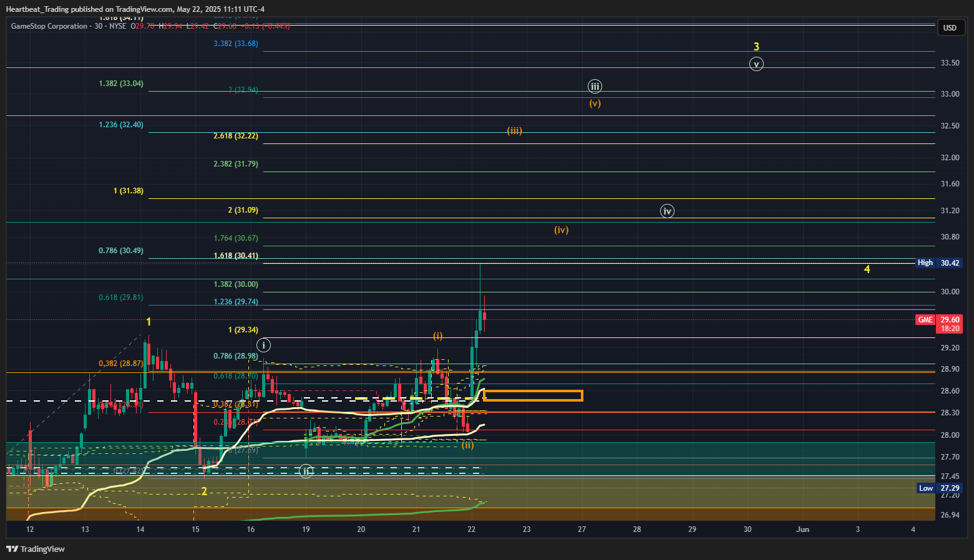Select the circled iv wave label
The height and width of the screenshot is (560, 974).
(668, 211)
